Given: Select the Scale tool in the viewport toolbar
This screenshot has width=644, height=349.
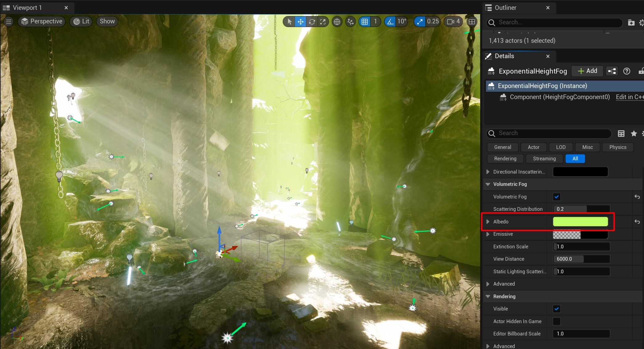Looking at the screenshot, I should coord(323,22).
